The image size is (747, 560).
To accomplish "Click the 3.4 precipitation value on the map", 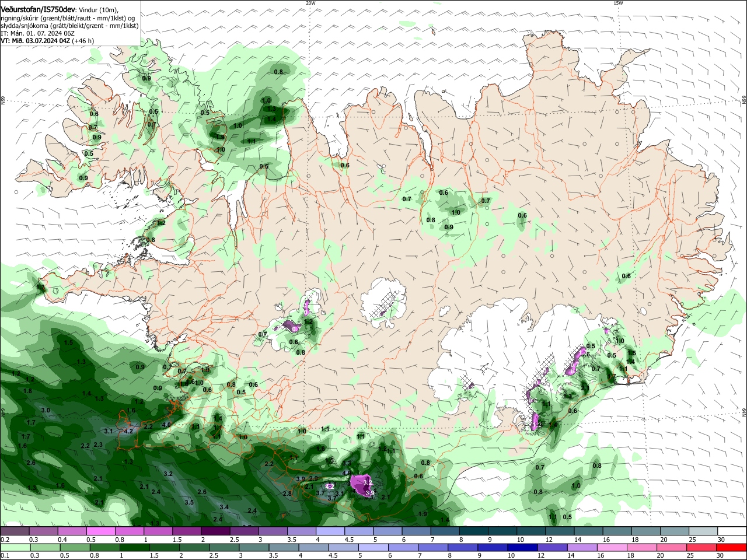I will click(x=224, y=508).
